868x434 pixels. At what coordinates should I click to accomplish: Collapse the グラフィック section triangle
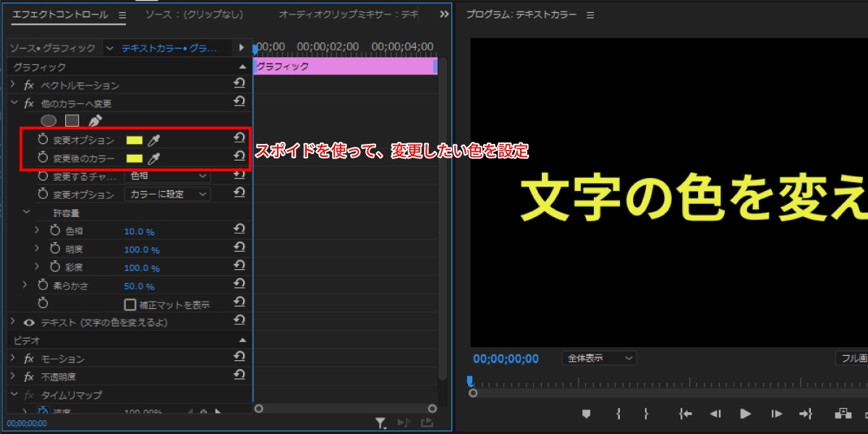(242, 67)
